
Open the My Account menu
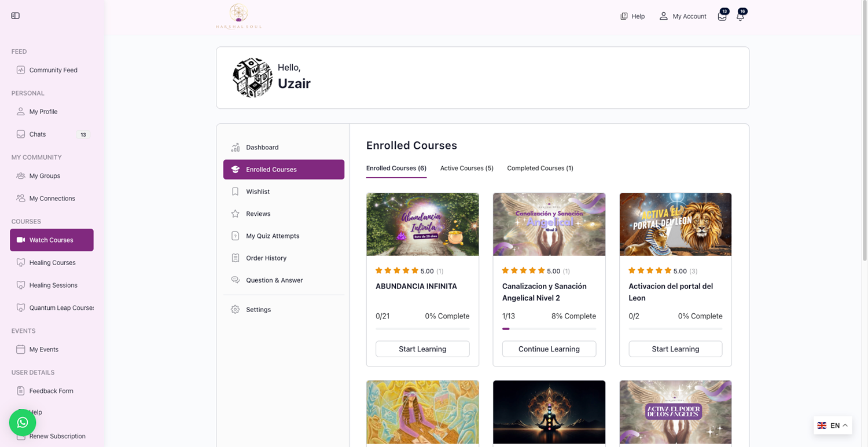coord(683,16)
